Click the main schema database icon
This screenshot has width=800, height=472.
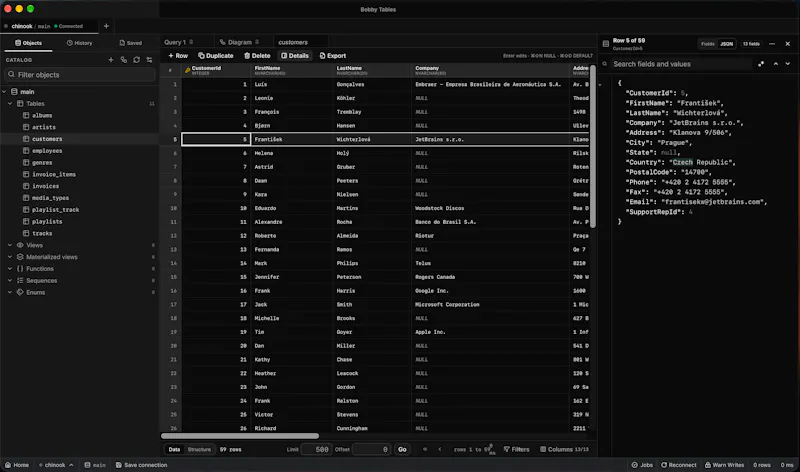[x=14, y=92]
